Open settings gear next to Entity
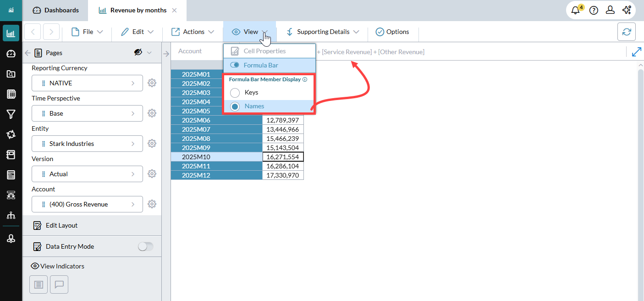 point(152,144)
